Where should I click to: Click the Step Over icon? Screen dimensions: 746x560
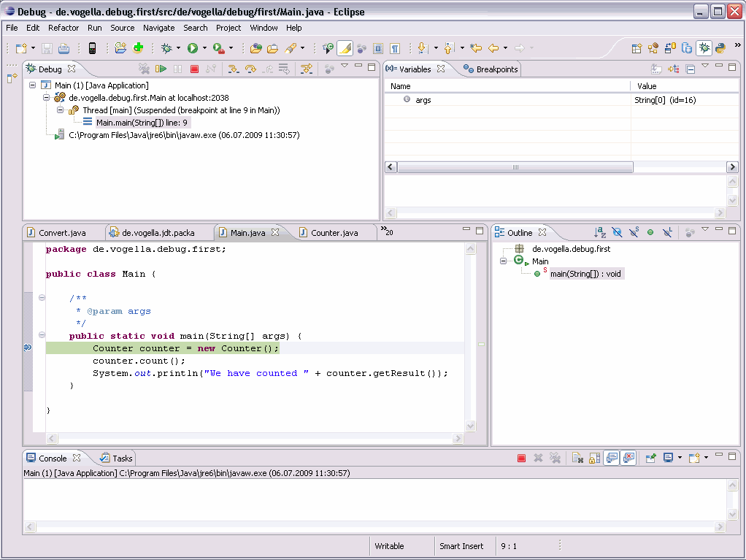tap(250, 69)
